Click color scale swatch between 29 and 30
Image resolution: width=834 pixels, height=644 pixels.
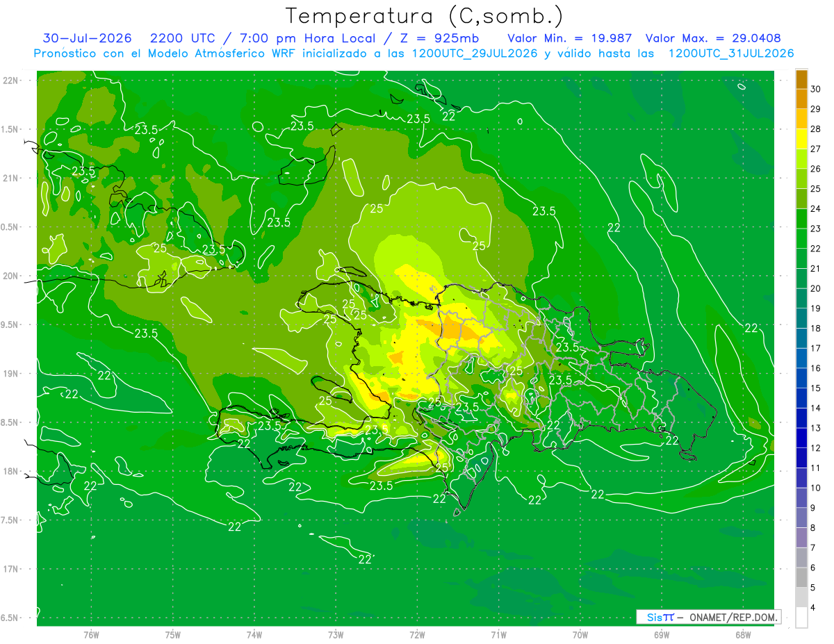pyautogui.click(x=801, y=99)
